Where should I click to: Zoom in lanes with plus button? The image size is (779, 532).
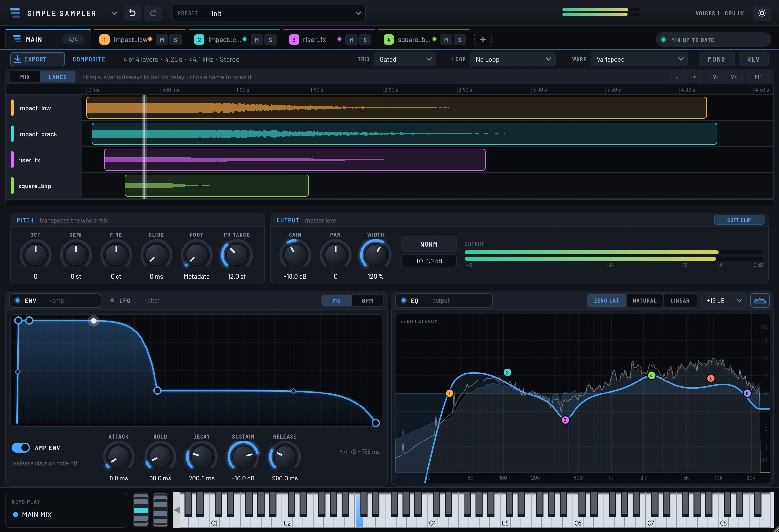694,77
